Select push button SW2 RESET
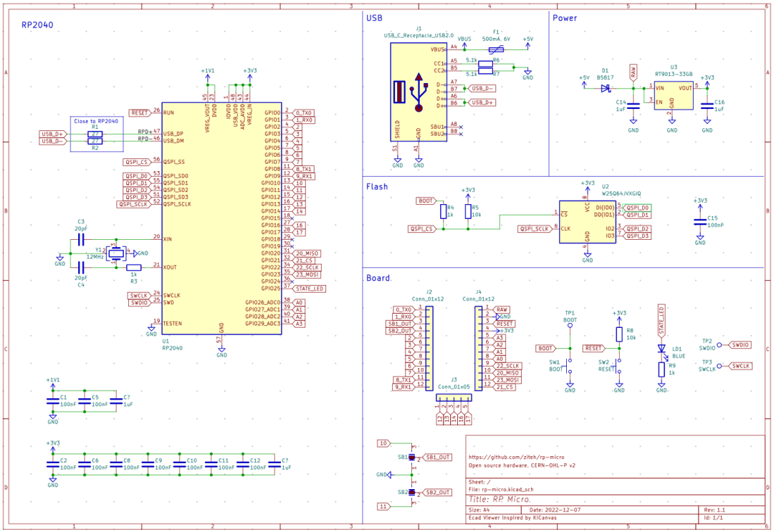This screenshot has width=774, height=532. click(x=618, y=366)
